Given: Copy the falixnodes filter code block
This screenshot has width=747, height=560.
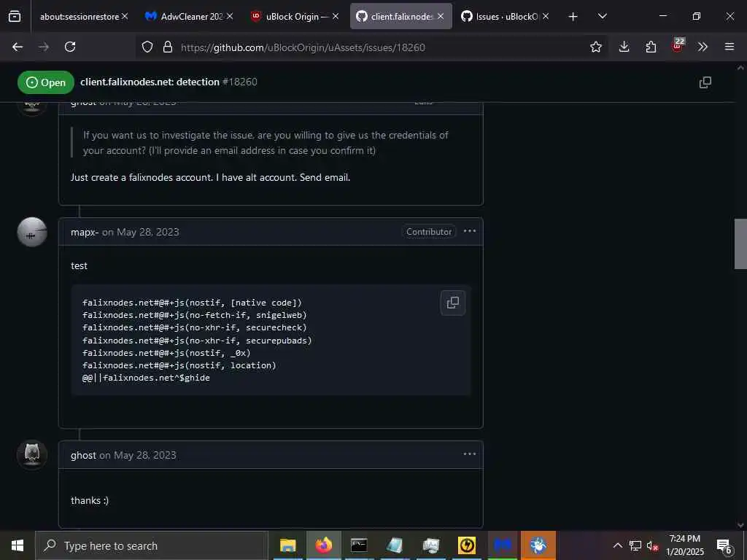Looking at the screenshot, I should point(452,303).
